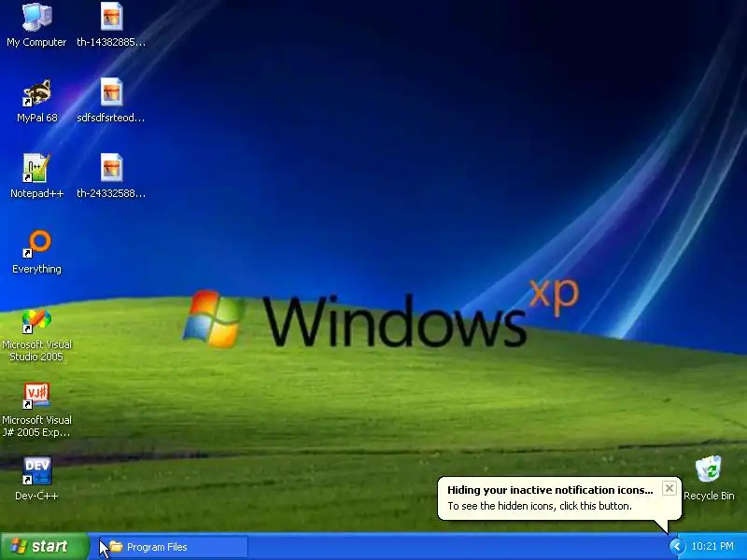Click the 'Hiding your inactive notification icons' balloon title
Image resolution: width=747 pixels, height=560 pixels.
tap(550, 490)
